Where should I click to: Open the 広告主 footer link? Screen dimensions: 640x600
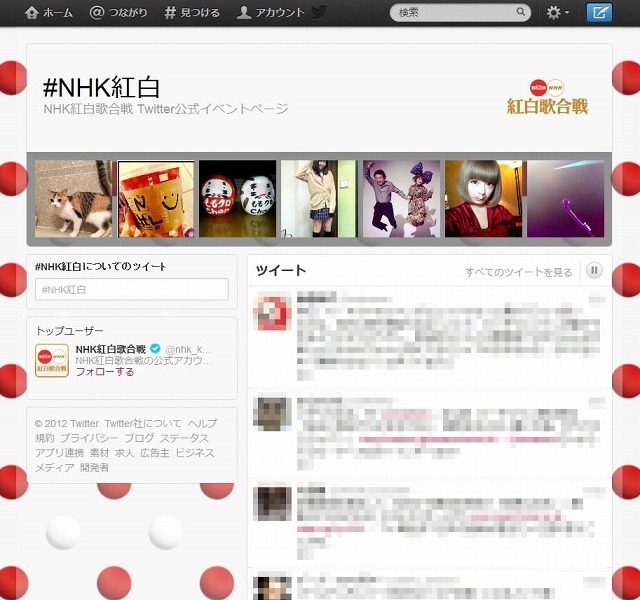154,453
